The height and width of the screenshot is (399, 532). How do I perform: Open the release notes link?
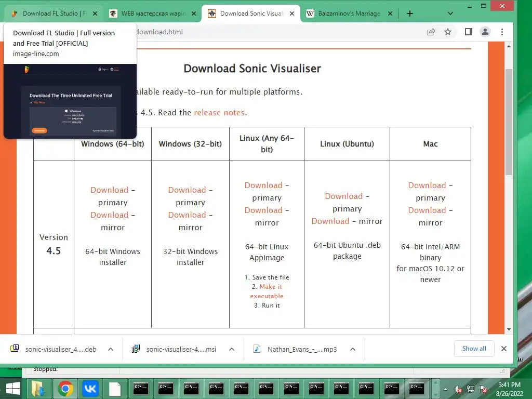pyautogui.click(x=219, y=113)
